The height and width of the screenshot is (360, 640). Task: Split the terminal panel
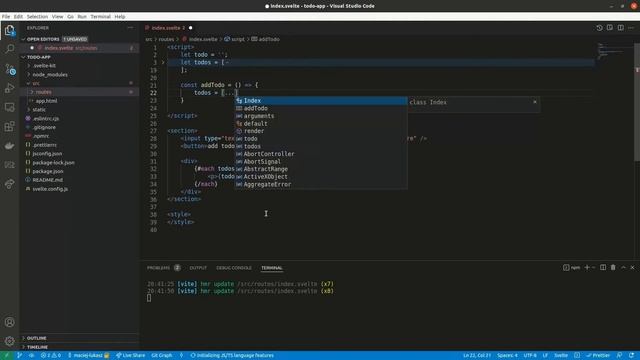[602, 267]
